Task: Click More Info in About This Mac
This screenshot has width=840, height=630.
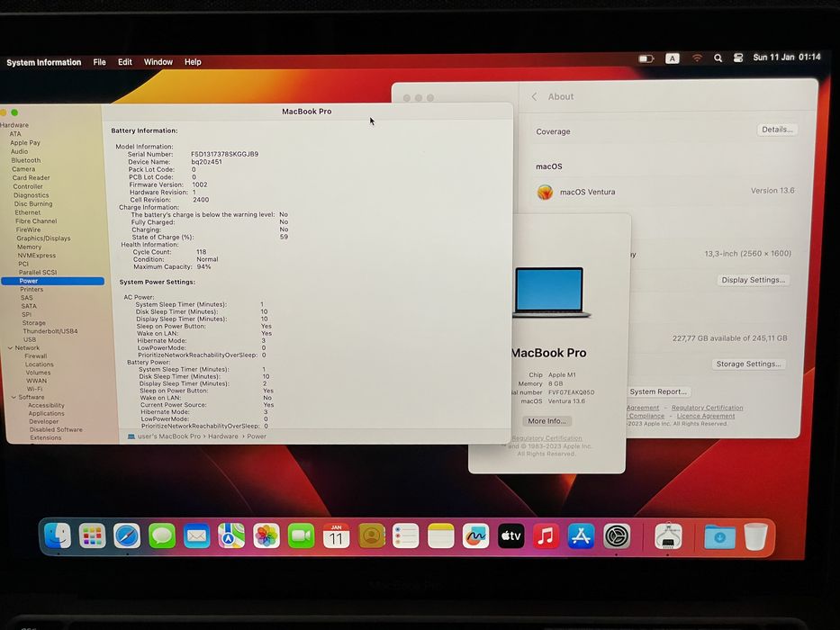Action: tap(546, 421)
